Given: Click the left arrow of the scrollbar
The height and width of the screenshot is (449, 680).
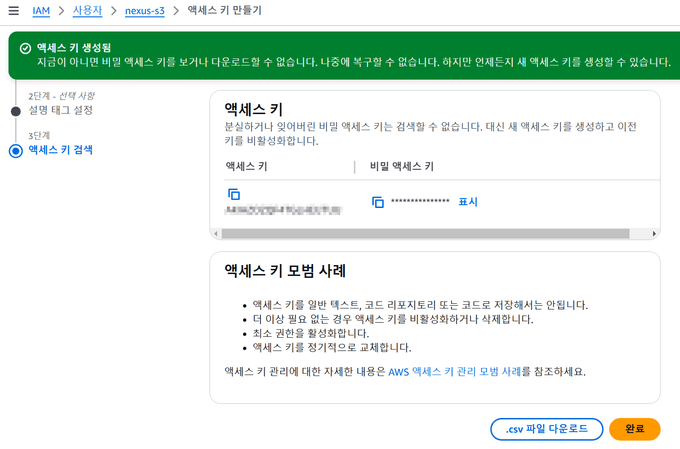Looking at the screenshot, I should [x=215, y=234].
